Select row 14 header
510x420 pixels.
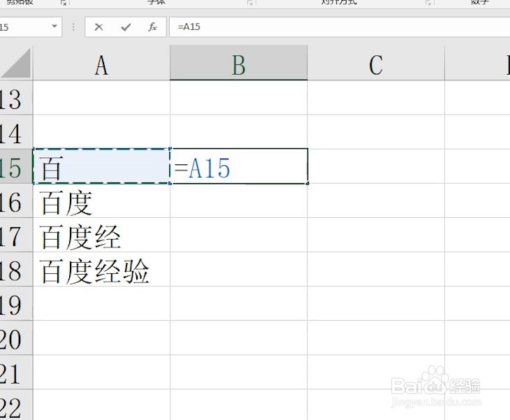point(16,132)
